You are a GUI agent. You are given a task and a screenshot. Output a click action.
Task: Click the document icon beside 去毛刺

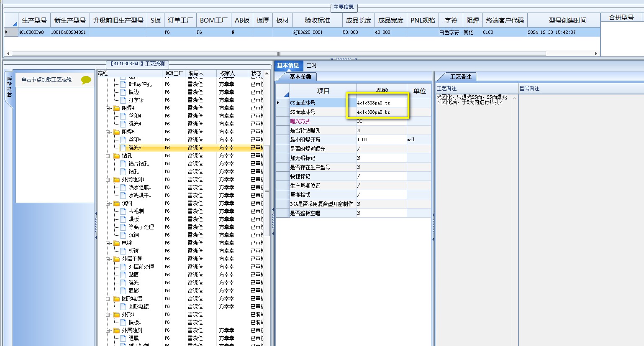123,211
